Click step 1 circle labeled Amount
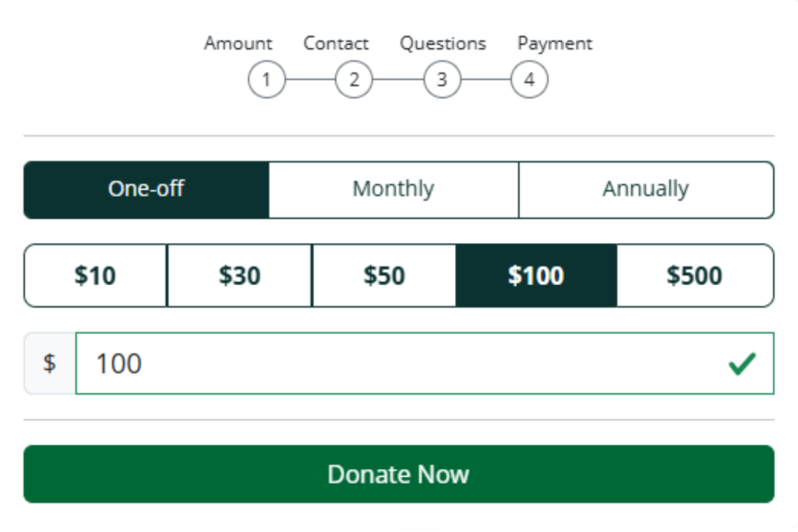The height and width of the screenshot is (532, 798). coord(265,79)
